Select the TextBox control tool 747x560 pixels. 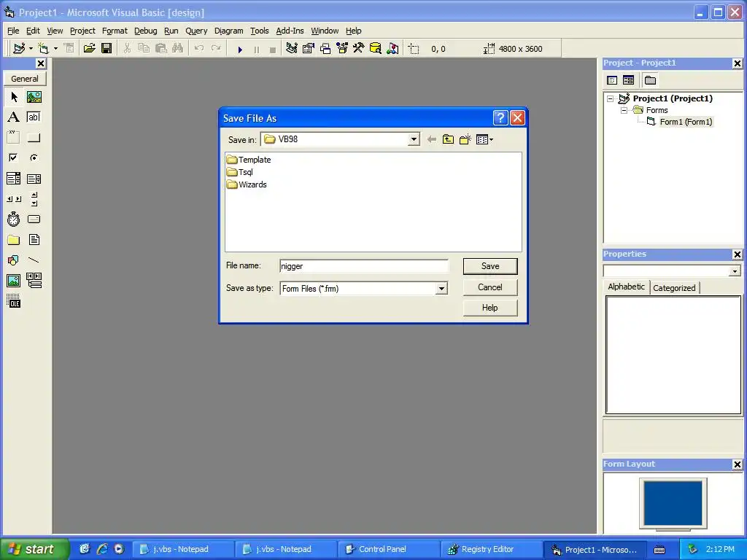34,117
